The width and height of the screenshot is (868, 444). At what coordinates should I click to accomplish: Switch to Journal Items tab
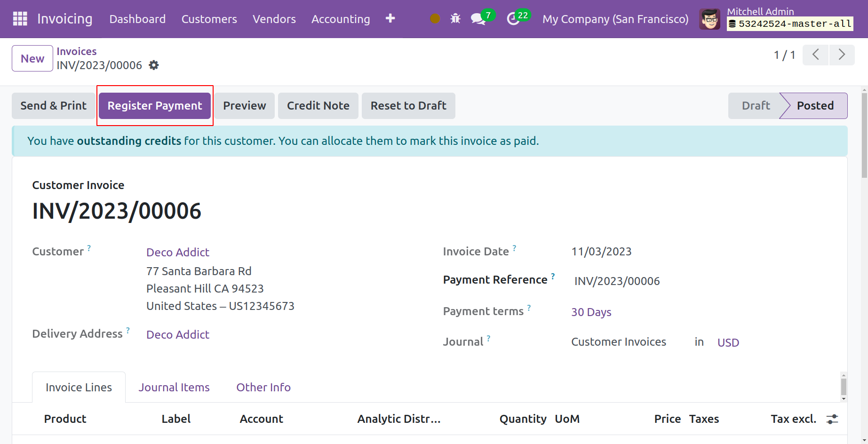174,387
